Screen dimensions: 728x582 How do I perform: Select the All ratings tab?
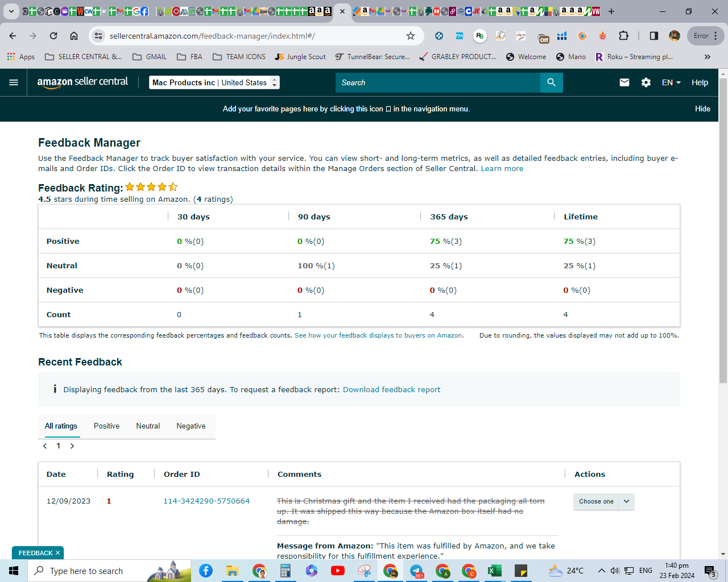click(x=61, y=426)
